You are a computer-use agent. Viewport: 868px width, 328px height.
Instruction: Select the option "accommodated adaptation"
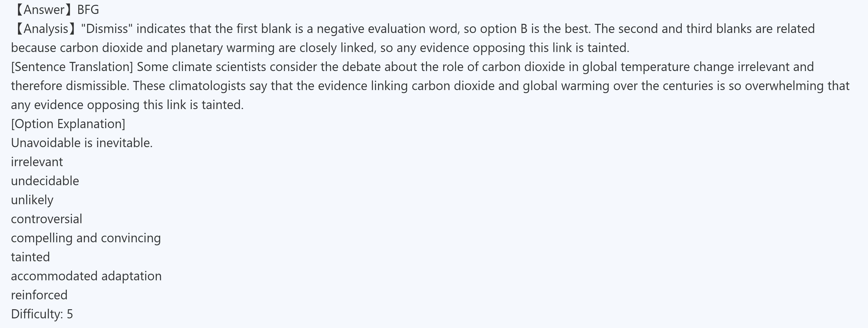[86, 276]
